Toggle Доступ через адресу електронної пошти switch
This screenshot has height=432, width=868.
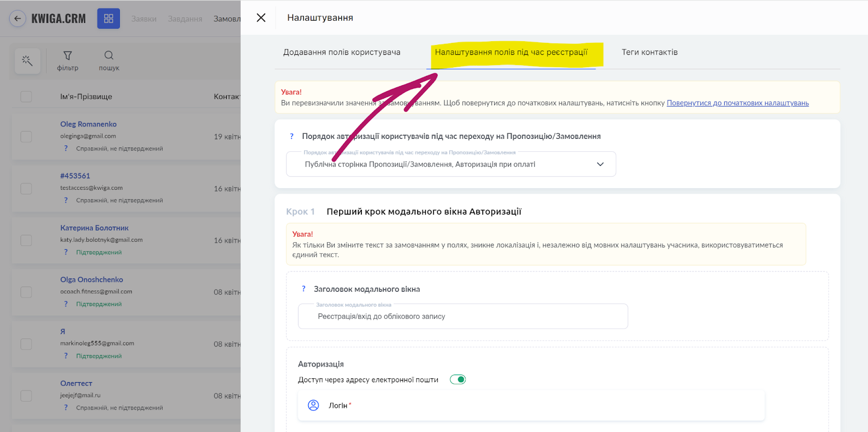458,379
